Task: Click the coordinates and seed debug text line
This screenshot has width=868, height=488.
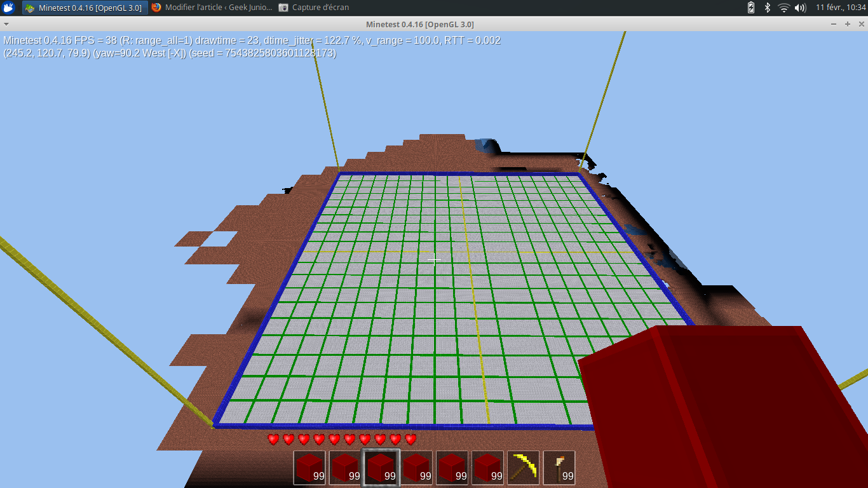Action: [x=170, y=53]
